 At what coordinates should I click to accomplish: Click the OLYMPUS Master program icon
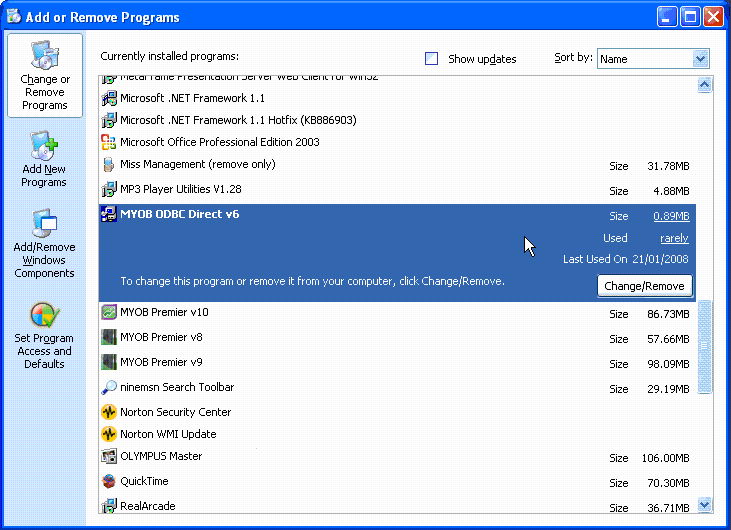coord(109,457)
